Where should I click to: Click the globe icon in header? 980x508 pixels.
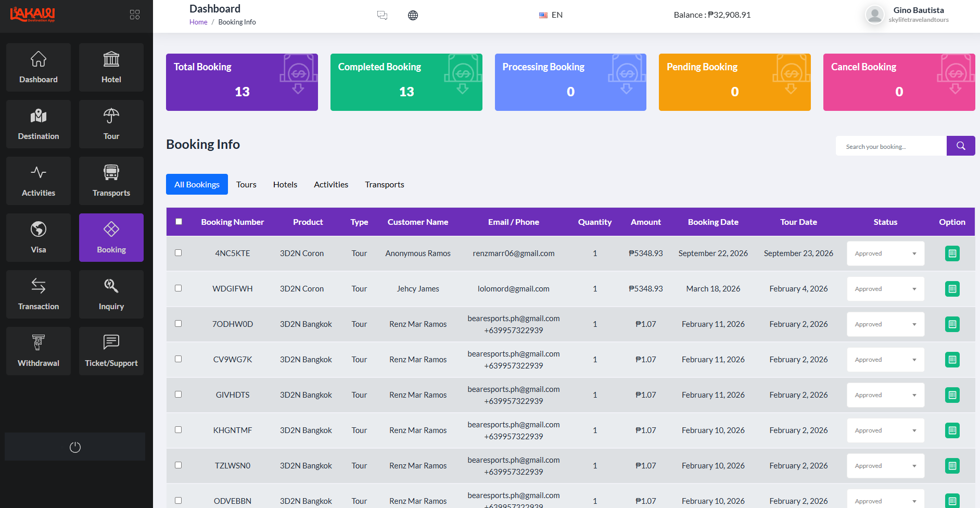[413, 15]
